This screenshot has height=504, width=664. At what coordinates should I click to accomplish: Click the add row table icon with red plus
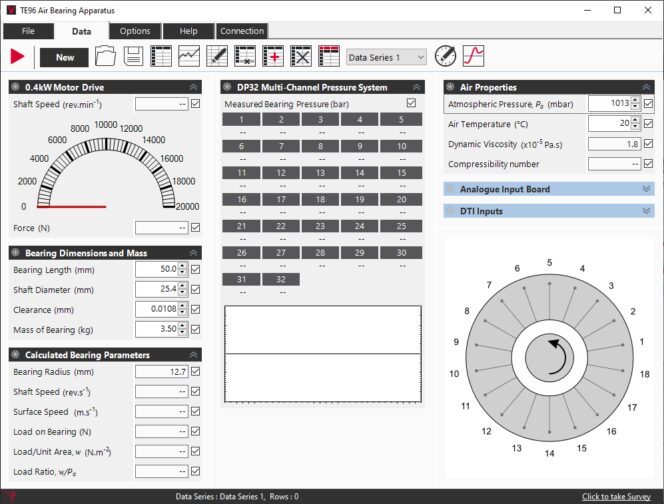273,57
